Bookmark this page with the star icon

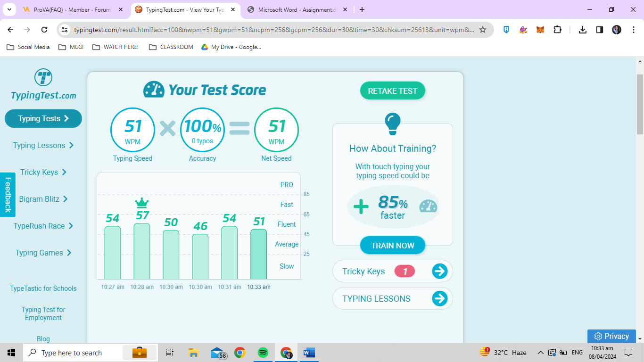coord(483,30)
